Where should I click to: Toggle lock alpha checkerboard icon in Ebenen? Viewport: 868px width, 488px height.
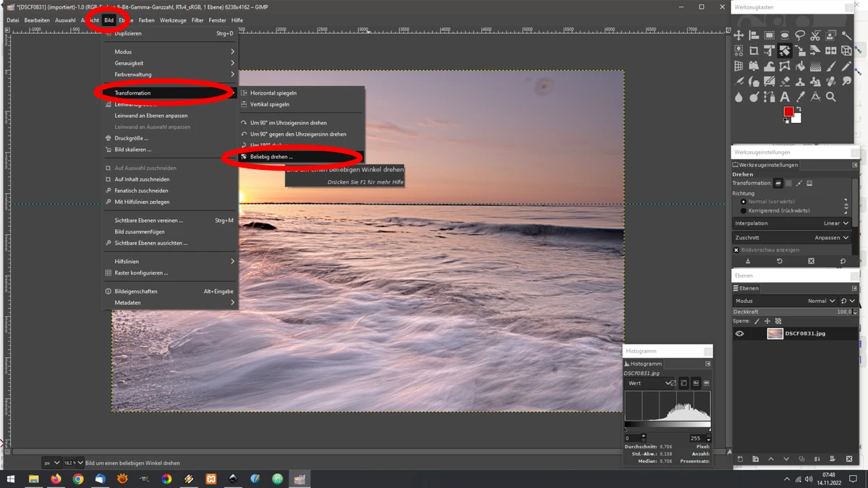(778, 321)
